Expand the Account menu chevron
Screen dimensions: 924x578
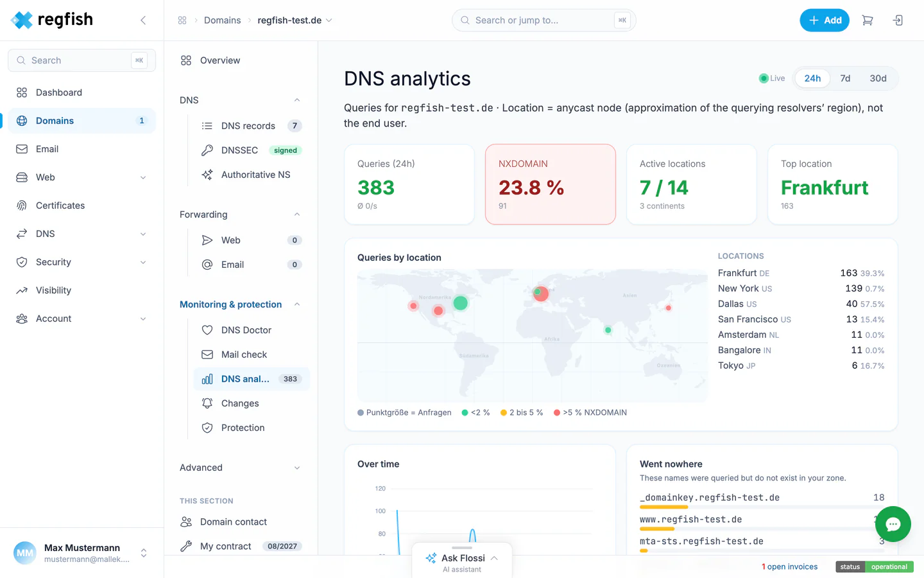point(143,319)
